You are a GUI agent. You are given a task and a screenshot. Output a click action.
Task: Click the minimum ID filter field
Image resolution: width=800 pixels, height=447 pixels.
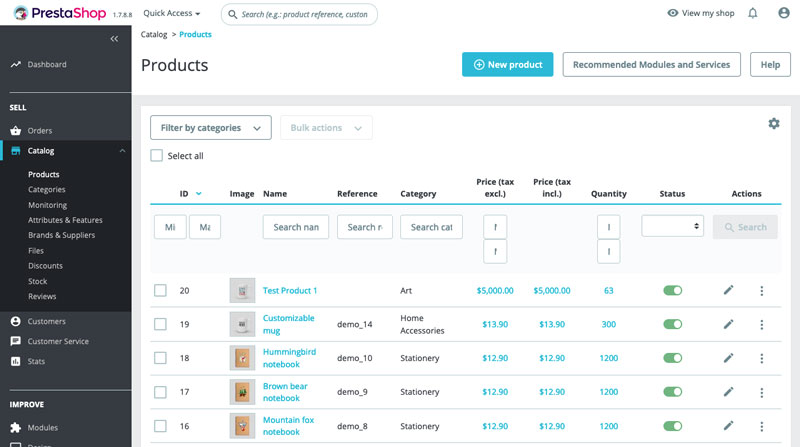(170, 227)
